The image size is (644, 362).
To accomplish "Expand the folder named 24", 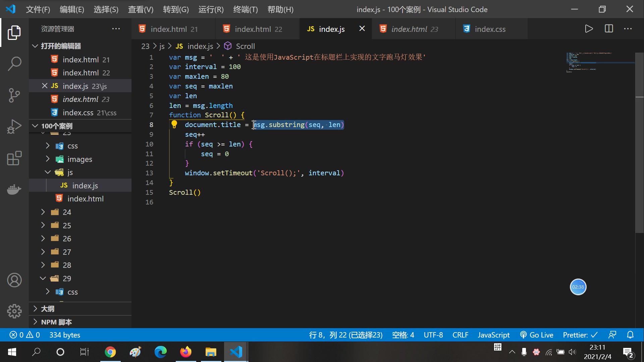I will [x=67, y=212].
